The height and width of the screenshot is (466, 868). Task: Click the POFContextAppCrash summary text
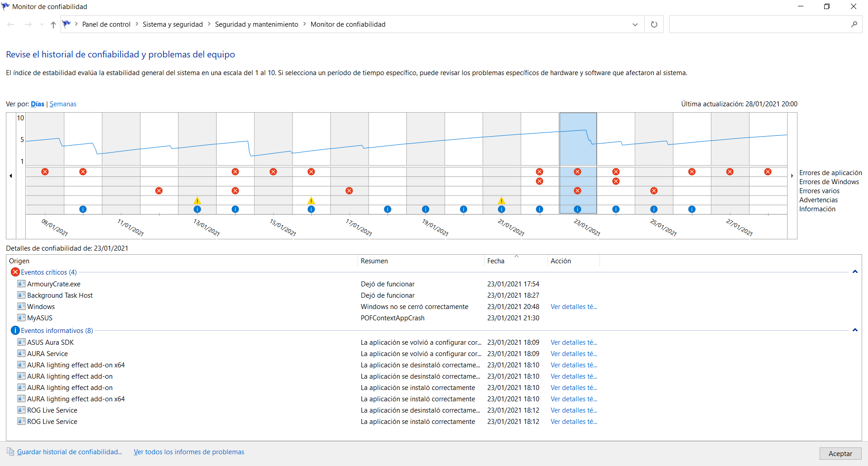392,318
